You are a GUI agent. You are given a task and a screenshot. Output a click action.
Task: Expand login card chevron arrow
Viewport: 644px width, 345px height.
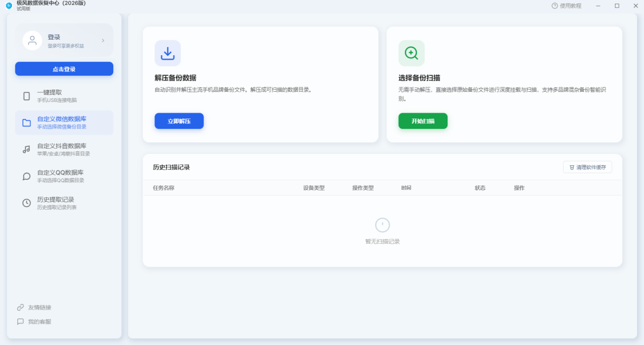(103, 40)
